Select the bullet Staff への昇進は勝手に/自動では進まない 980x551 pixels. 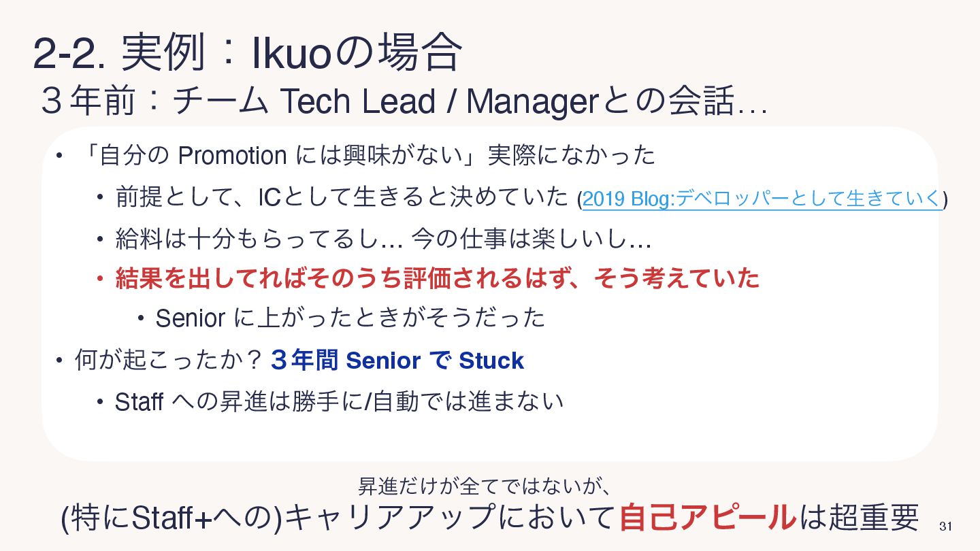tap(339, 401)
